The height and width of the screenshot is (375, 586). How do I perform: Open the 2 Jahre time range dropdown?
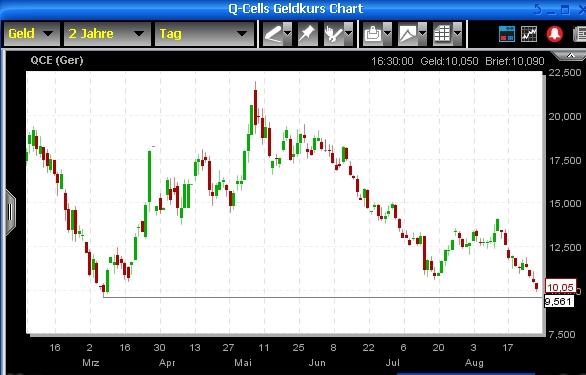point(107,34)
